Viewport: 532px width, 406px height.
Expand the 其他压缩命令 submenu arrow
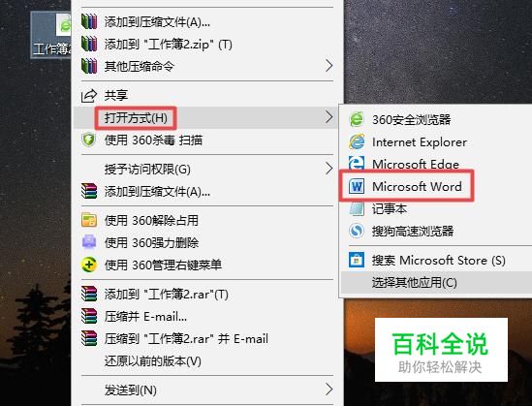coord(329,66)
